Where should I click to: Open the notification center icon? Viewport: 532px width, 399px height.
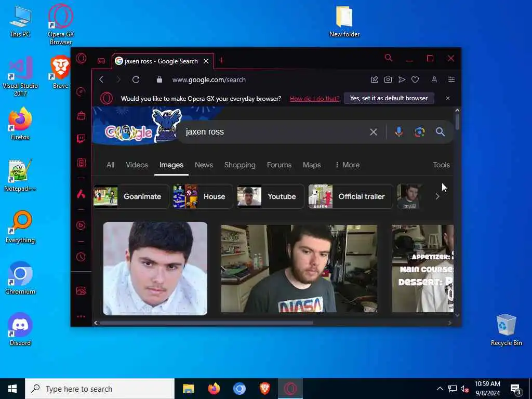click(515, 389)
